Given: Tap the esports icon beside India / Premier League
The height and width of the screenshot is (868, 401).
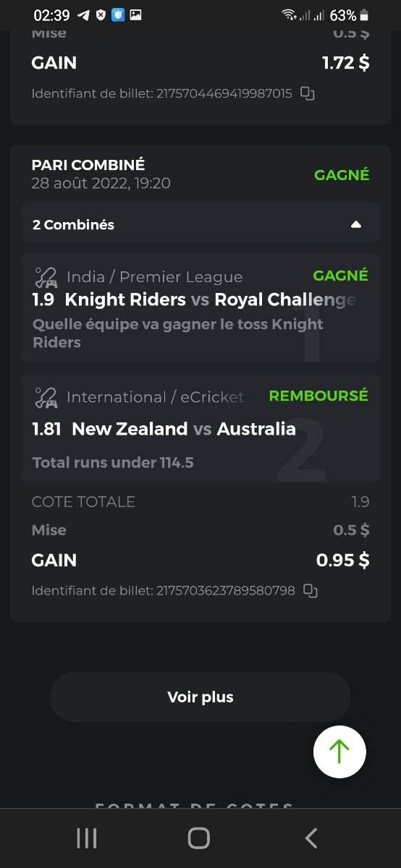Looking at the screenshot, I should pyautogui.click(x=46, y=277).
